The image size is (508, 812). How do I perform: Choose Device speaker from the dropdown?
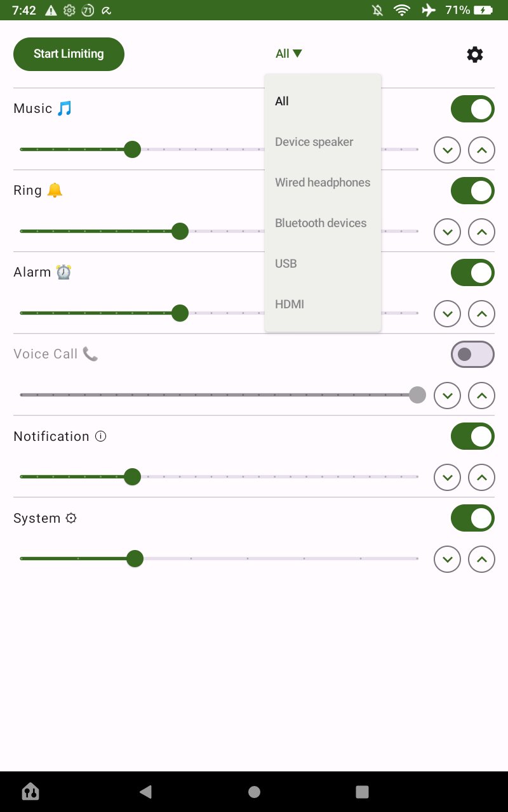(x=314, y=142)
